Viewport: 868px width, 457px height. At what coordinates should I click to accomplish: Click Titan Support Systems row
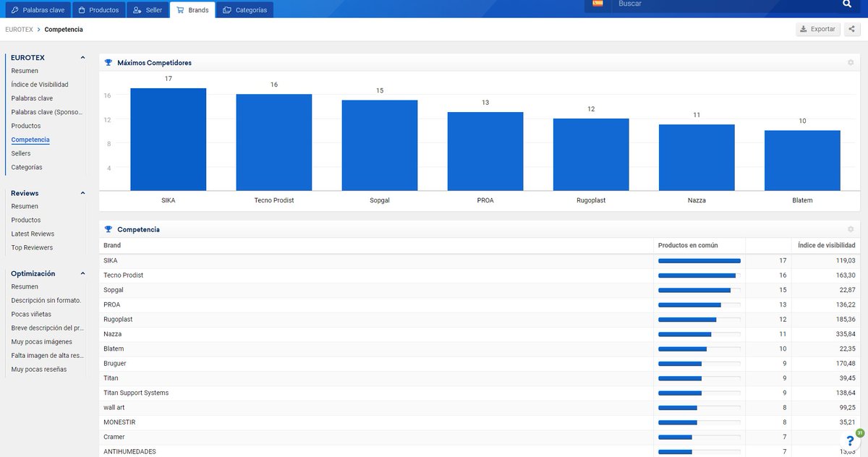pyautogui.click(x=480, y=393)
